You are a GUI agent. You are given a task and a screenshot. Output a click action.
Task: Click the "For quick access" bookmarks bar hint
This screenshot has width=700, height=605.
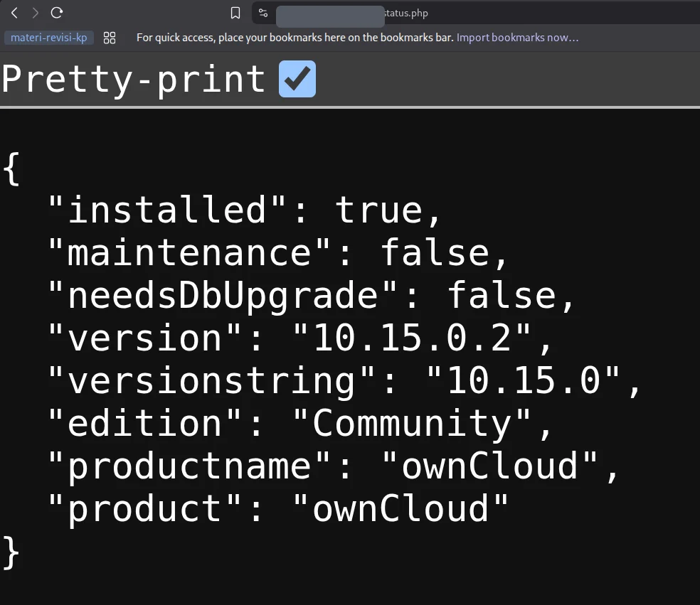coord(295,38)
